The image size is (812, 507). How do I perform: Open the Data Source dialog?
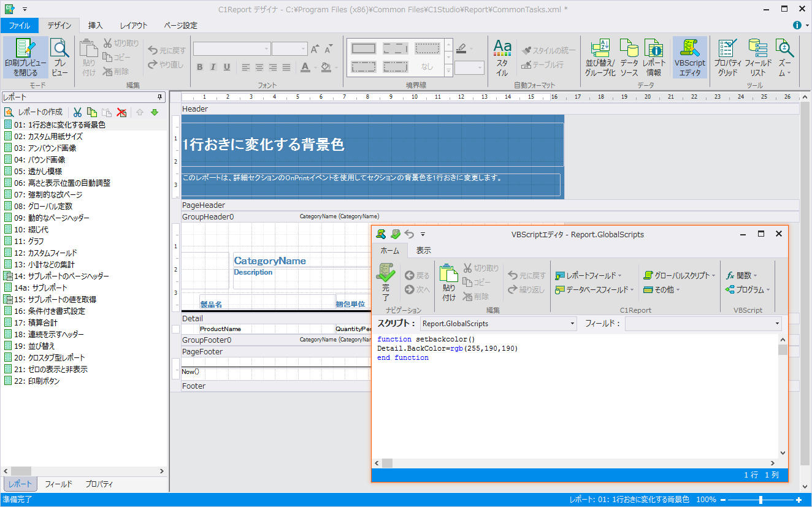pyautogui.click(x=629, y=57)
